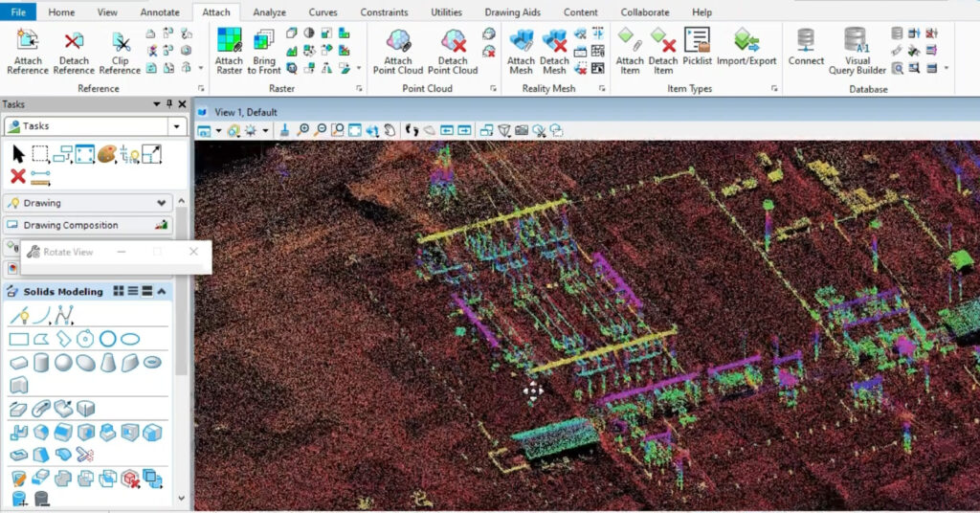Click the Detach Reference button
Screen dimensions: 980x513
coord(74,53)
